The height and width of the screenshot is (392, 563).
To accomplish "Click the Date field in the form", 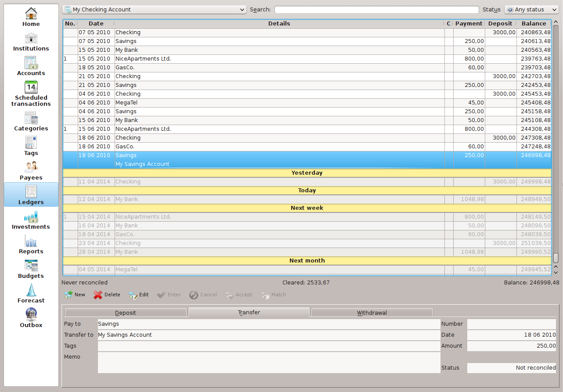I will coord(512,335).
